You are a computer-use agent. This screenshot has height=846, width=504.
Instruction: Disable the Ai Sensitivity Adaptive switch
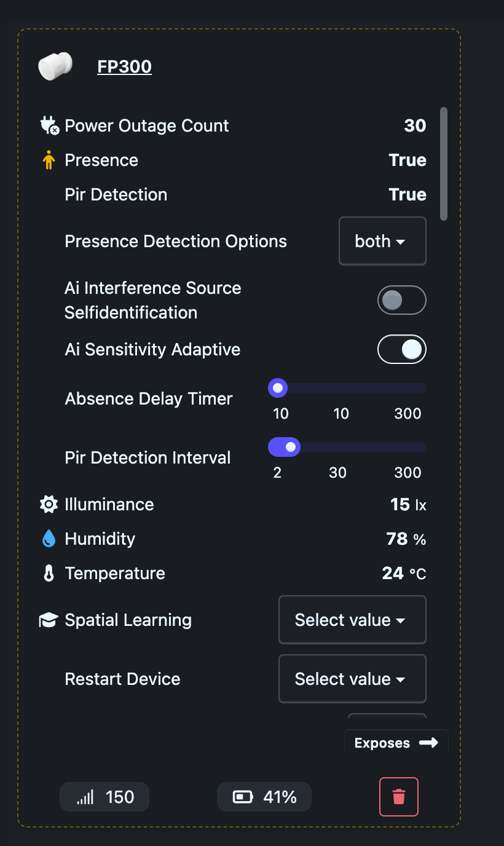[401, 350]
